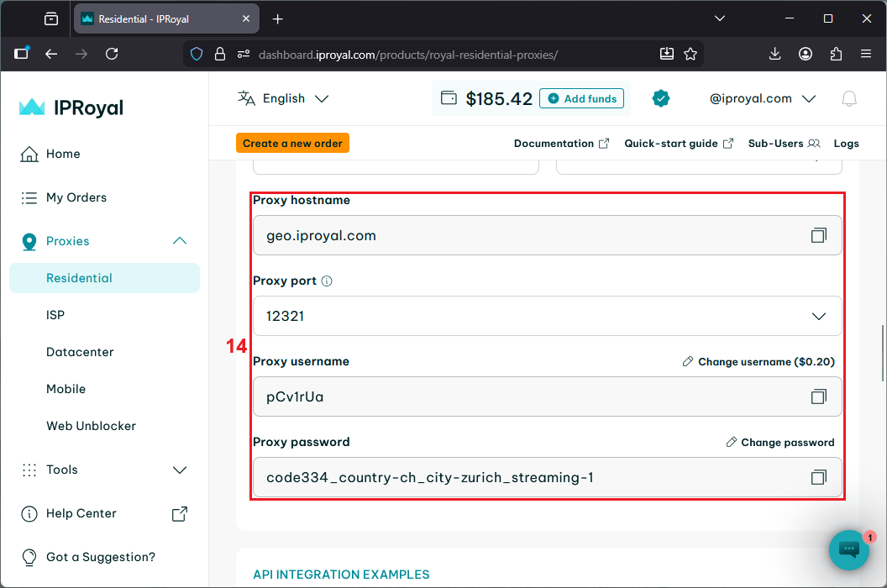Click the verified badge icon

661,98
